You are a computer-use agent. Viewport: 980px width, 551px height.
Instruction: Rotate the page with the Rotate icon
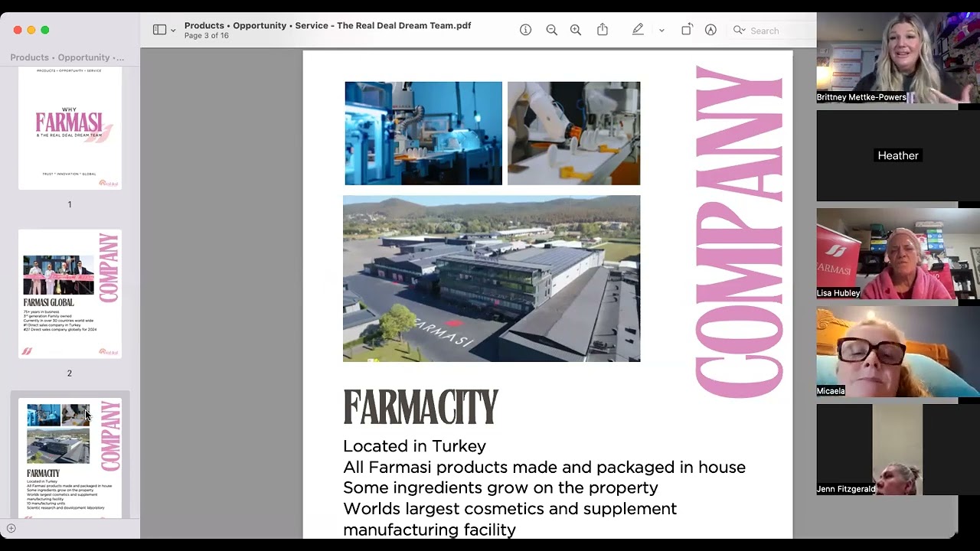click(x=687, y=30)
